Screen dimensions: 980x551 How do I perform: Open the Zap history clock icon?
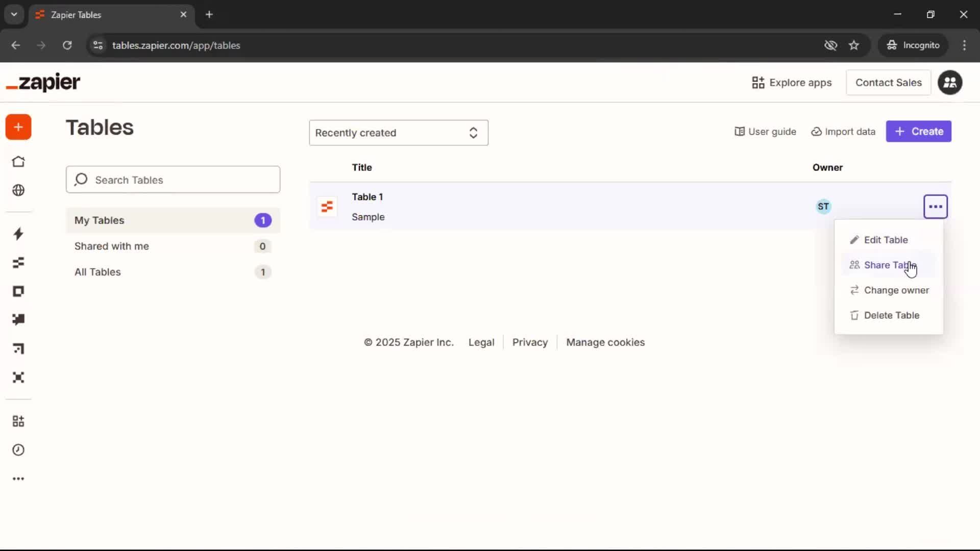coord(18,450)
